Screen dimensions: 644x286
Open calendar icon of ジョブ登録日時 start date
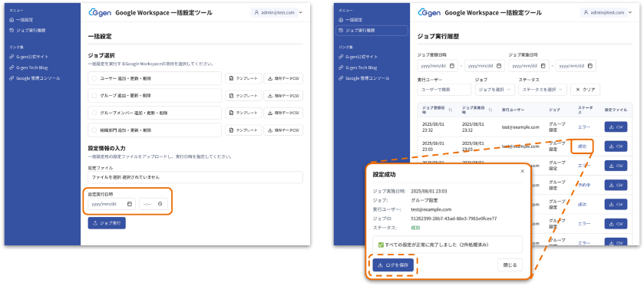(x=452, y=66)
